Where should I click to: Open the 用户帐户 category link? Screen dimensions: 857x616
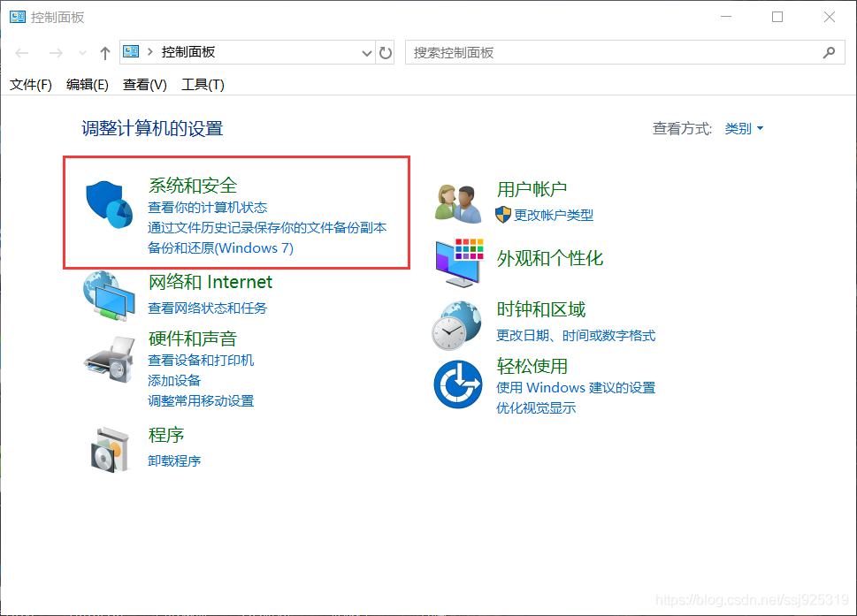[532, 189]
